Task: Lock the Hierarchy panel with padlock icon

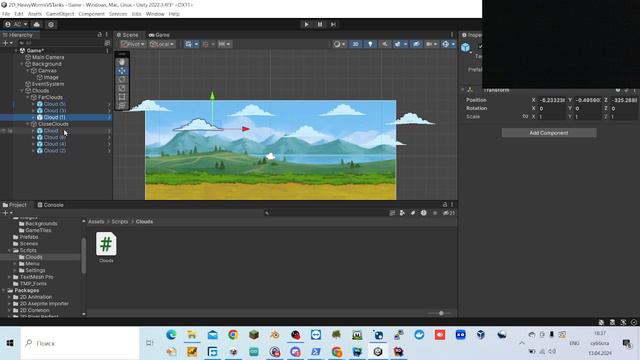Action: [100, 35]
